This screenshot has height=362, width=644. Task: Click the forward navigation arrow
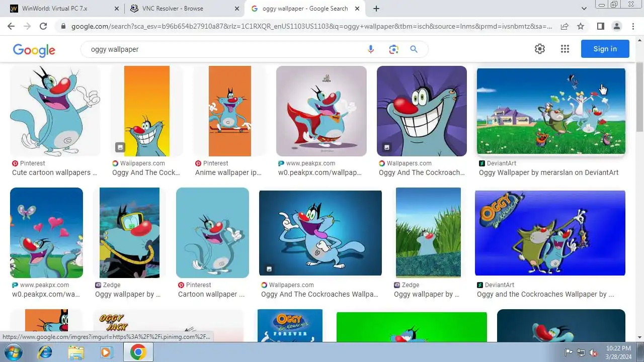click(27, 26)
